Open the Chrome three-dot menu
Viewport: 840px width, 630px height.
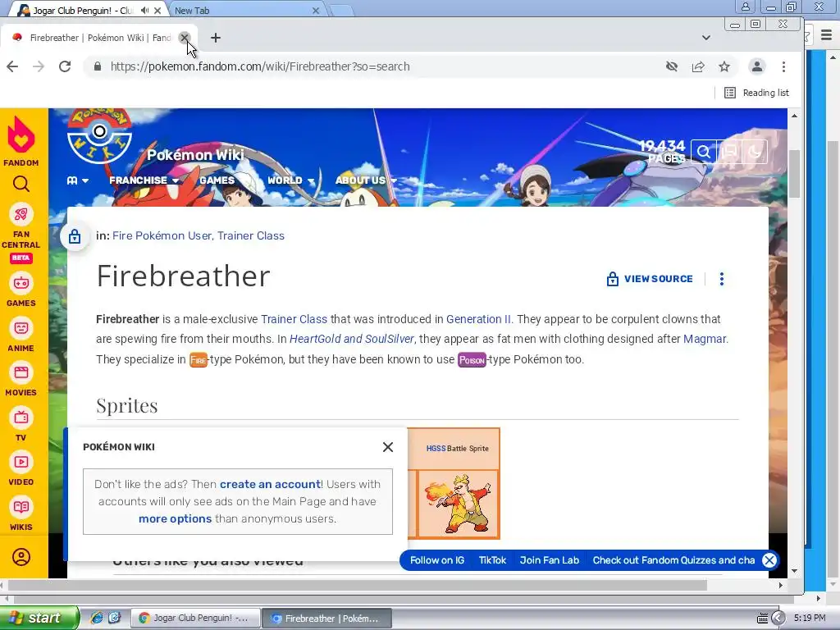[783, 66]
